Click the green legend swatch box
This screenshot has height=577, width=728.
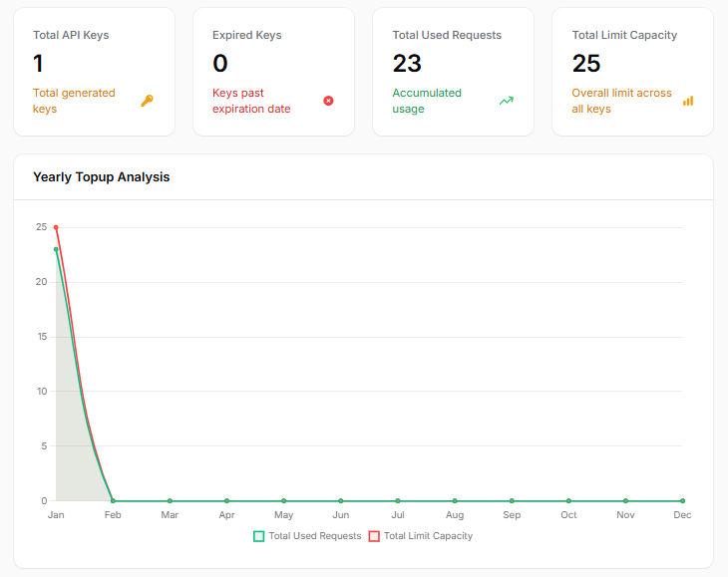pos(259,536)
